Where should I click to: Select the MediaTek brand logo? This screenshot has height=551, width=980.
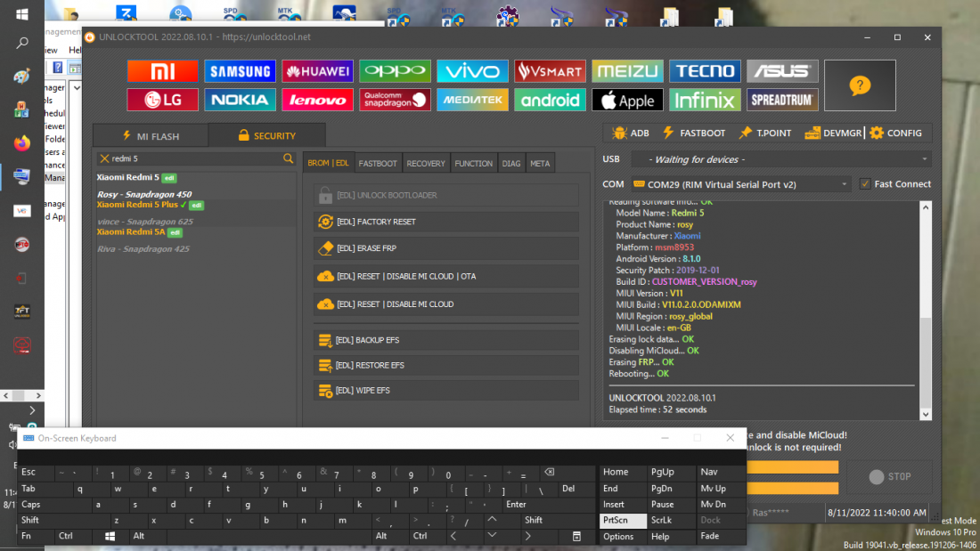(472, 100)
